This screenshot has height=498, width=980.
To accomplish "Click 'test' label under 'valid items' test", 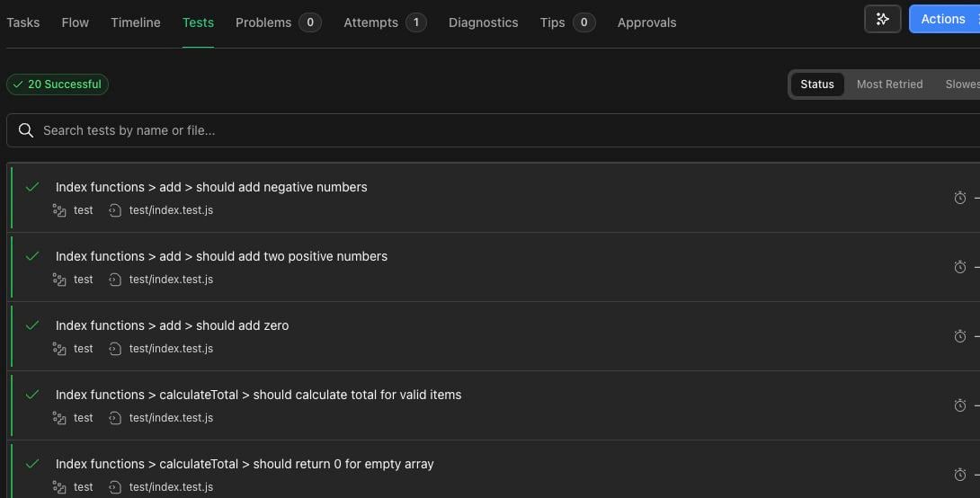I will pos(83,419).
